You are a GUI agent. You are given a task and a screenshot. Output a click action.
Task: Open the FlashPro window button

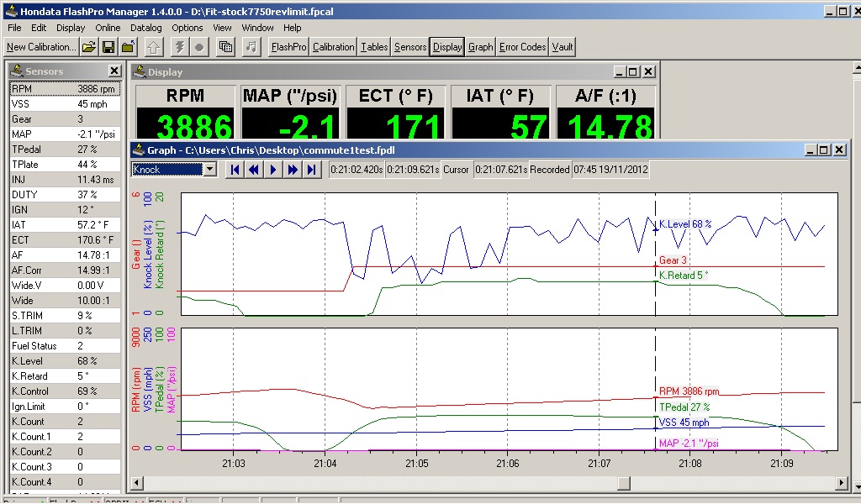[289, 47]
